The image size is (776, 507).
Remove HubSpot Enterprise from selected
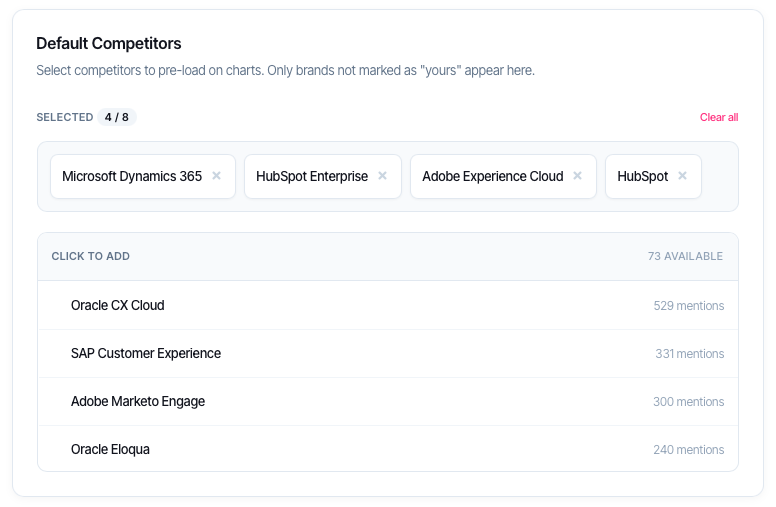pos(382,176)
